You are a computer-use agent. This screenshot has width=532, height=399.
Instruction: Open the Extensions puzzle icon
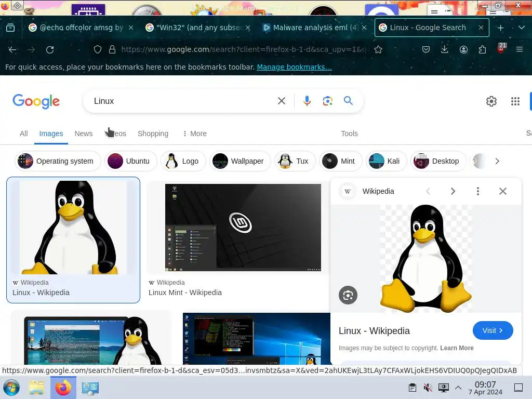click(x=482, y=49)
